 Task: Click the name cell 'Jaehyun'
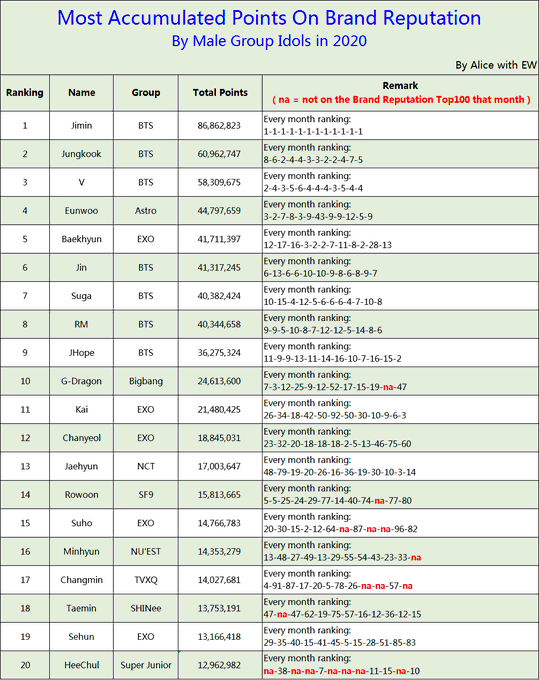[82, 467]
